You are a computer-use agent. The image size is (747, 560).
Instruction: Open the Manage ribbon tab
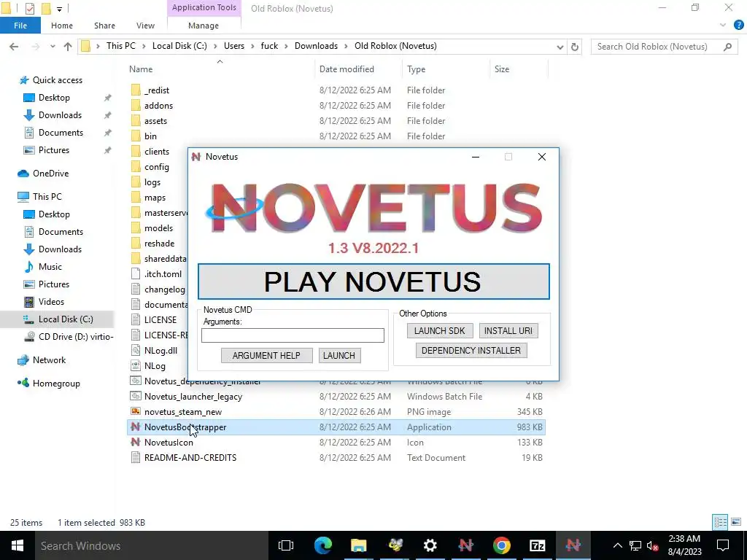[x=204, y=26]
